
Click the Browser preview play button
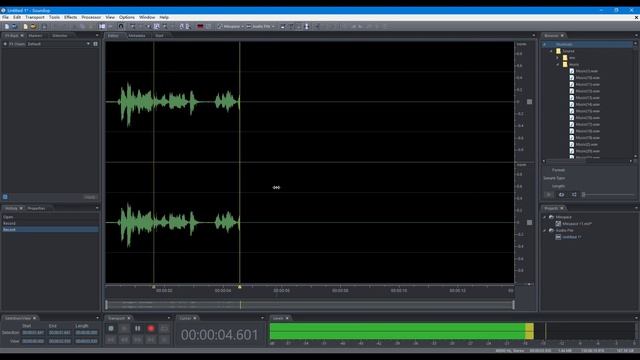tap(549, 195)
